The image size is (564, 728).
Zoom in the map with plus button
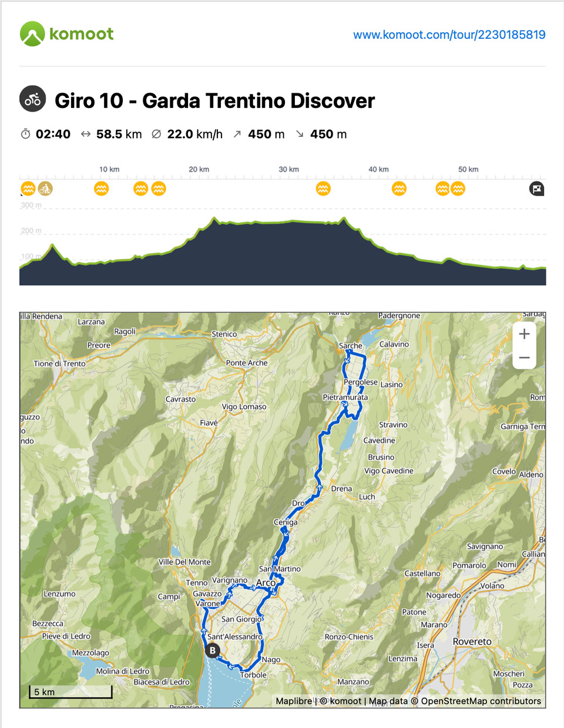[x=524, y=334]
